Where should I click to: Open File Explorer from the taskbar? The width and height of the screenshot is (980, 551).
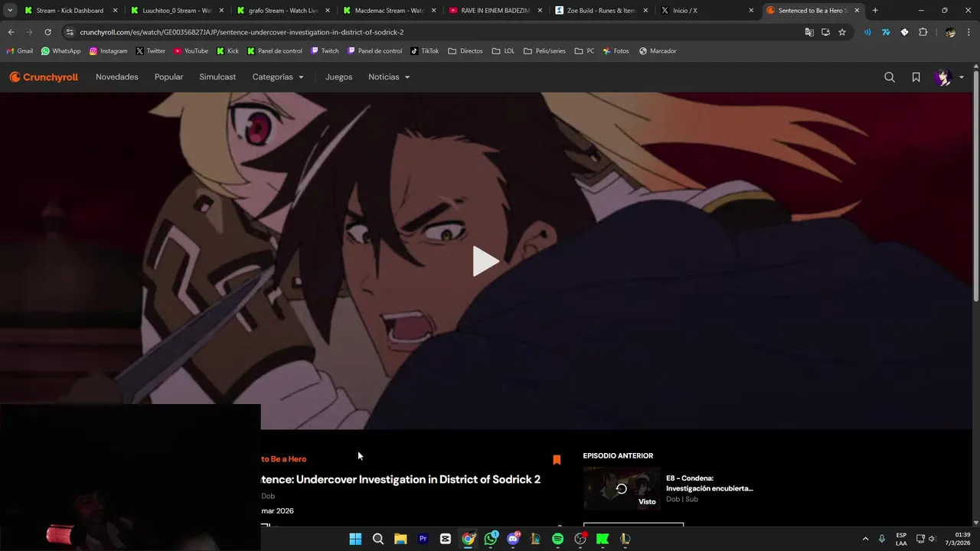[400, 539]
